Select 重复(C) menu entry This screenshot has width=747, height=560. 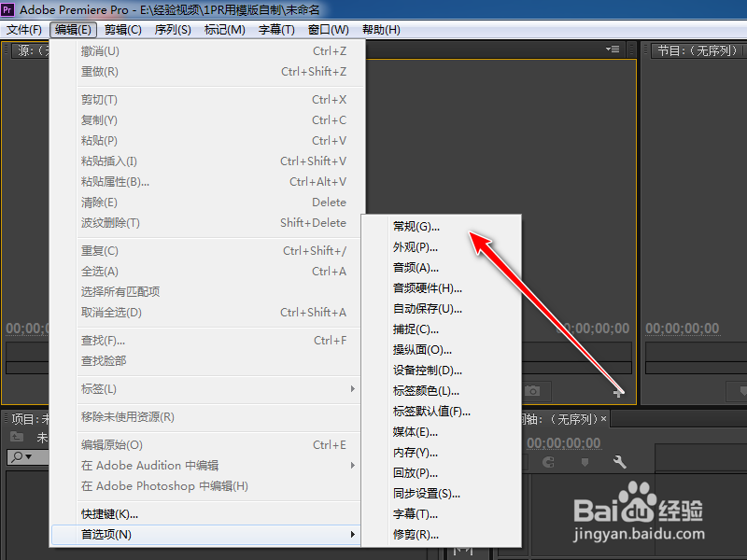click(205, 251)
